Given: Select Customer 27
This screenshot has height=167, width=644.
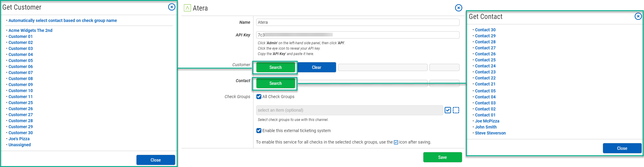Looking at the screenshot, I should (20, 115).
